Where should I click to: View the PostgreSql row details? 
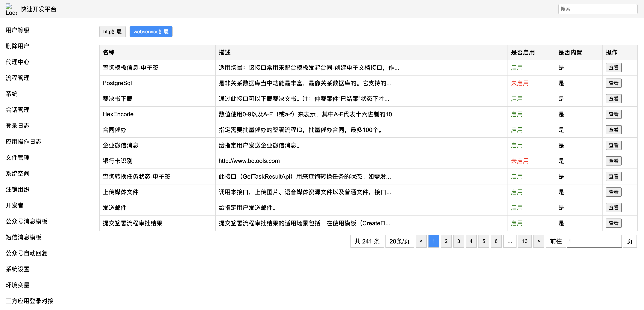(x=613, y=83)
